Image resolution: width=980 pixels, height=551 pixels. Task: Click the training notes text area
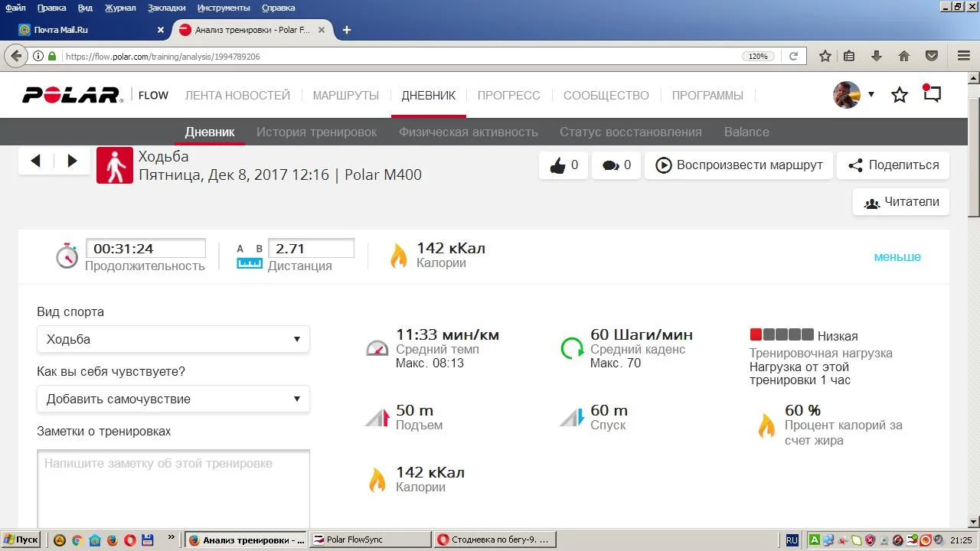click(x=174, y=488)
